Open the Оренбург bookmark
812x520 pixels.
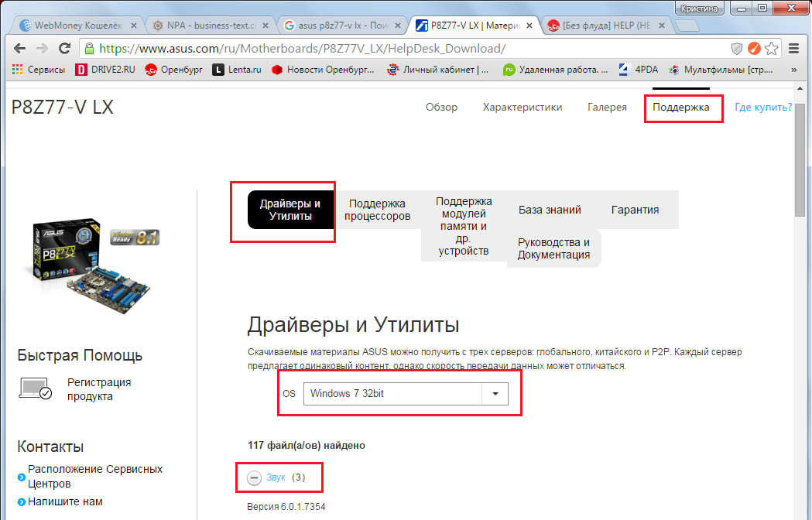[173, 70]
